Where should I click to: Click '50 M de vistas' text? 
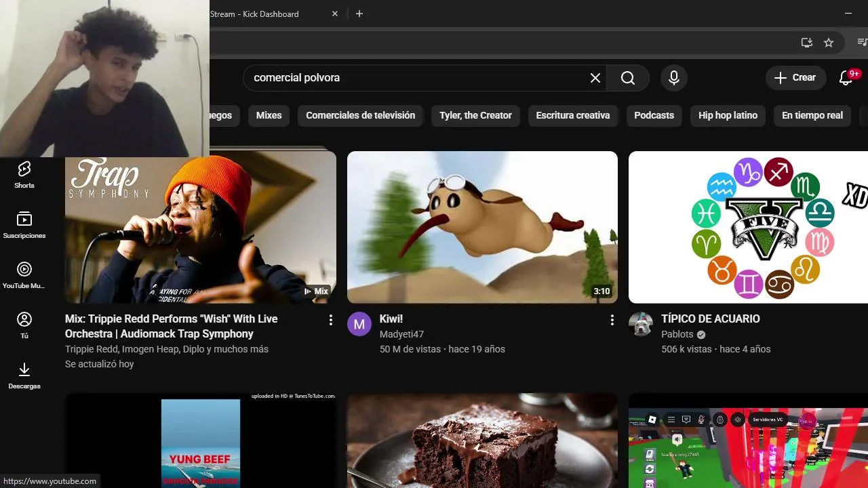click(411, 349)
